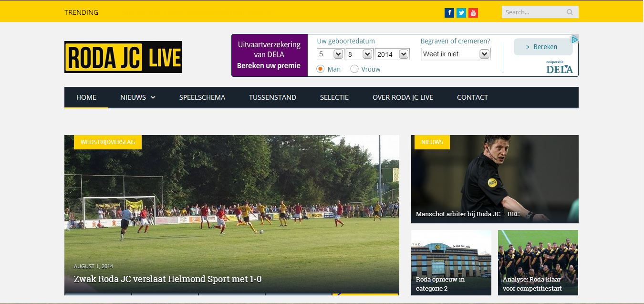Screen dimensions: 644x304
Task: Open Over Roda JC Live page
Action: (403, 97)
